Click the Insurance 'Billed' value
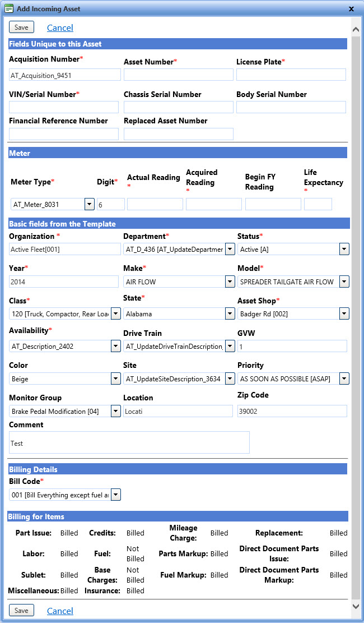Image resolution: width=364 pixels, height=623 pixels. tap(136, 591)
